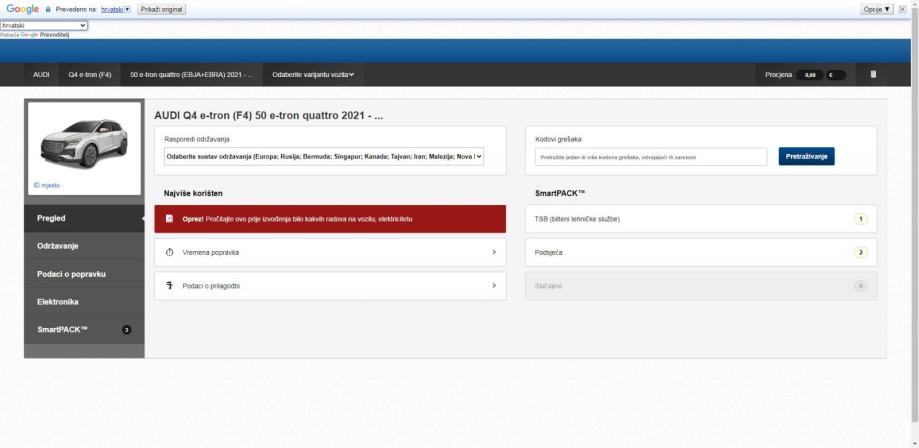Switch to the Održavanje sidebar tab
The height and width of the screenshot is (448, 919).
coord(84,246)
